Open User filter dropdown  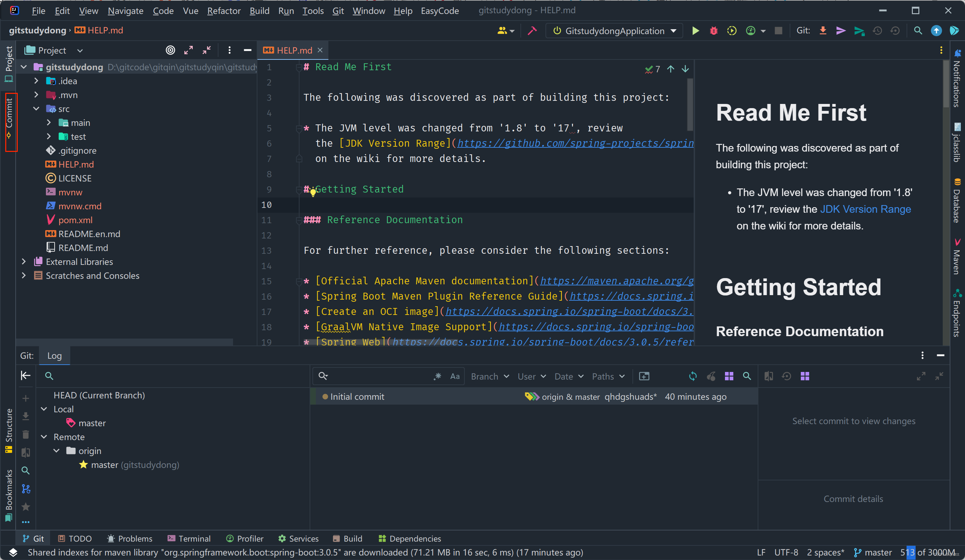pyautogui.click(x=531, y=376)
